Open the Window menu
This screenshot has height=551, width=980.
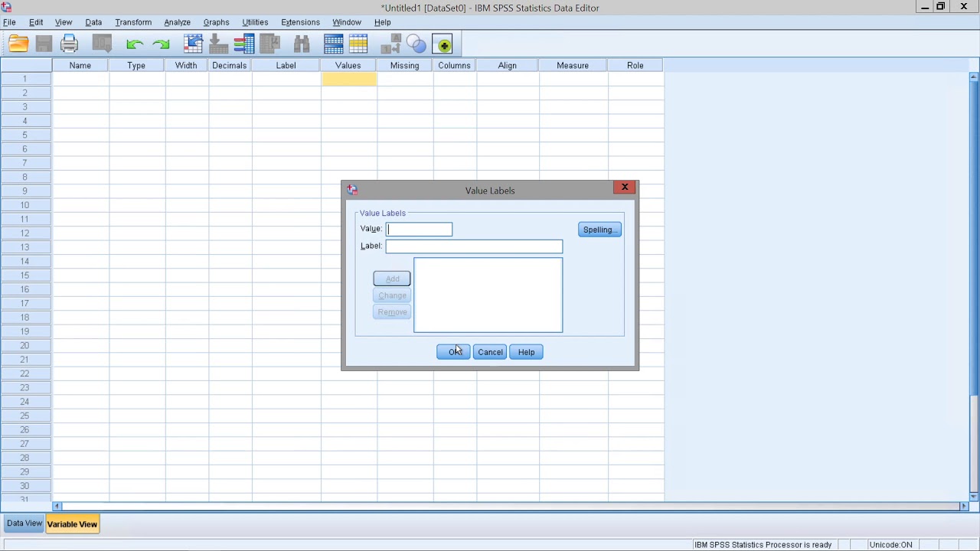click(347, 22)
